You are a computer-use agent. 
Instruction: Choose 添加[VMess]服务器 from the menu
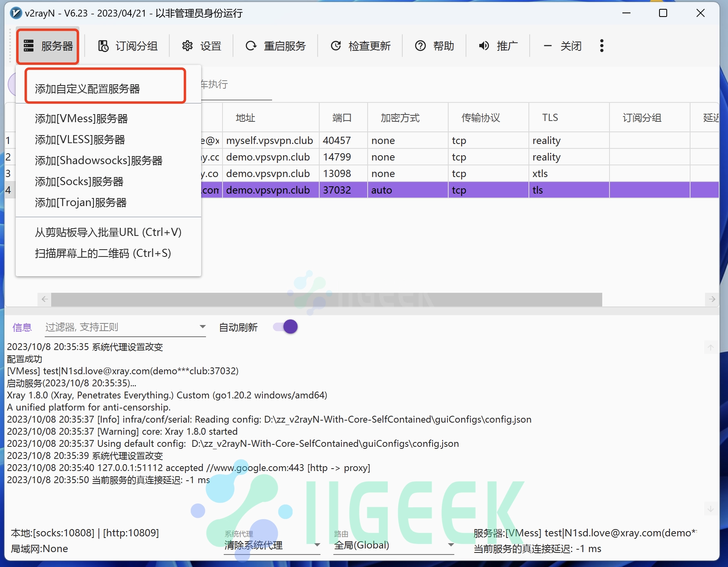coord(108,119)
